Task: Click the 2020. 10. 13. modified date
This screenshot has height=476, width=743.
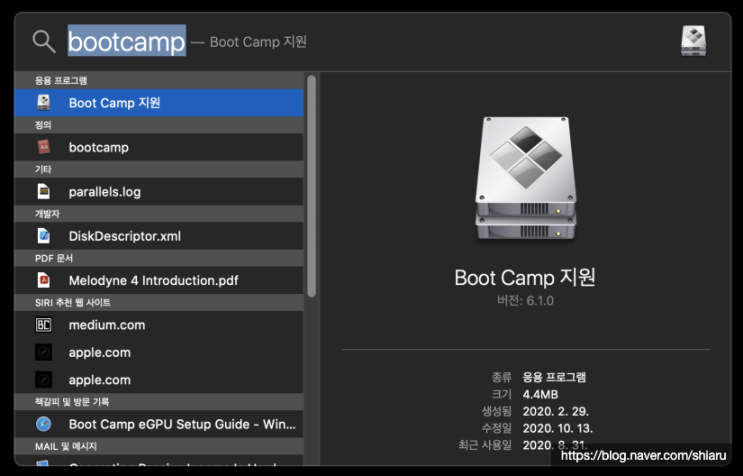Action: (558, 429)
